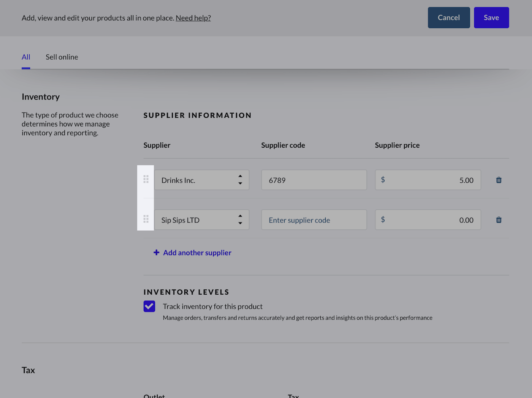Click the Add another supplier link
Screen dimensions: 532x398
[197, 253]
